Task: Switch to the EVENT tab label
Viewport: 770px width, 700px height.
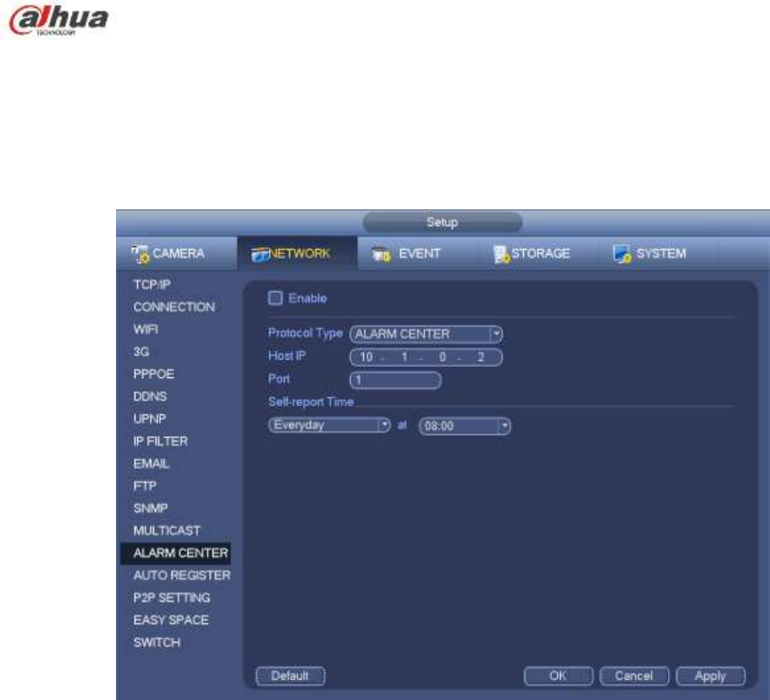Action: [x=419, y=253]
